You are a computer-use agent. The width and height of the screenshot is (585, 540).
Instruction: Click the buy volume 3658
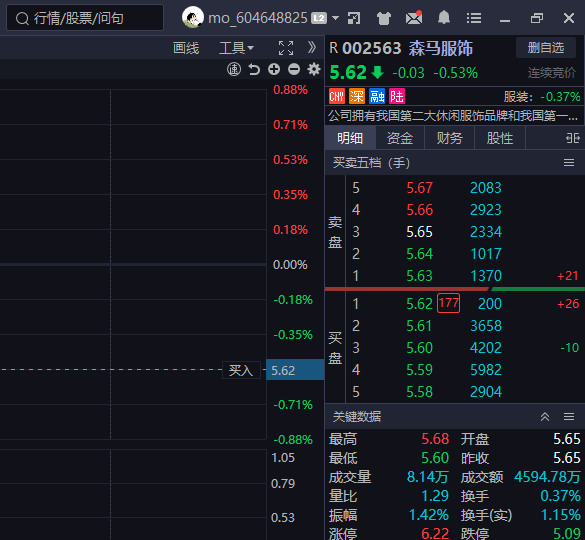point(486,326)
